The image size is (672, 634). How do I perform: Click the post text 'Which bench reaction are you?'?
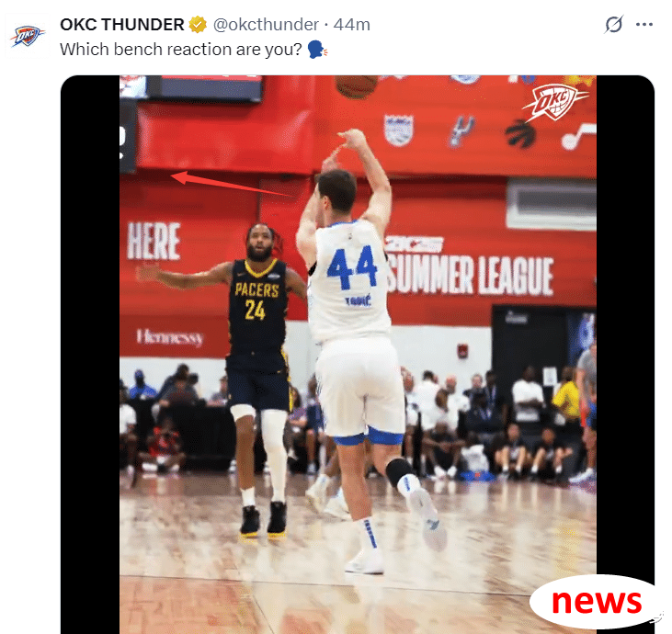(x=181, y=50)
